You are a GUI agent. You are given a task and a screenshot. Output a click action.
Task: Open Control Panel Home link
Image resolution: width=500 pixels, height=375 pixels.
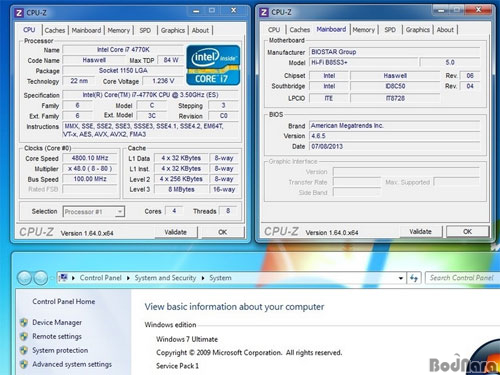64,301
